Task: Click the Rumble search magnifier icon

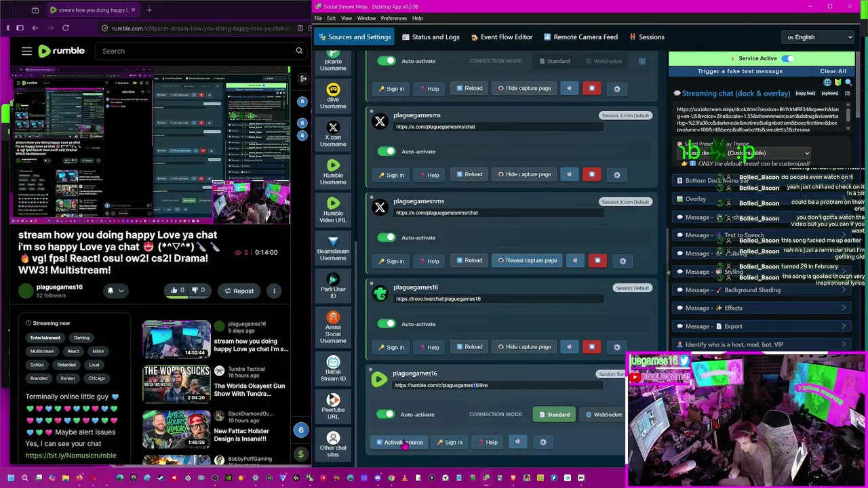Action: coord(299,51)
